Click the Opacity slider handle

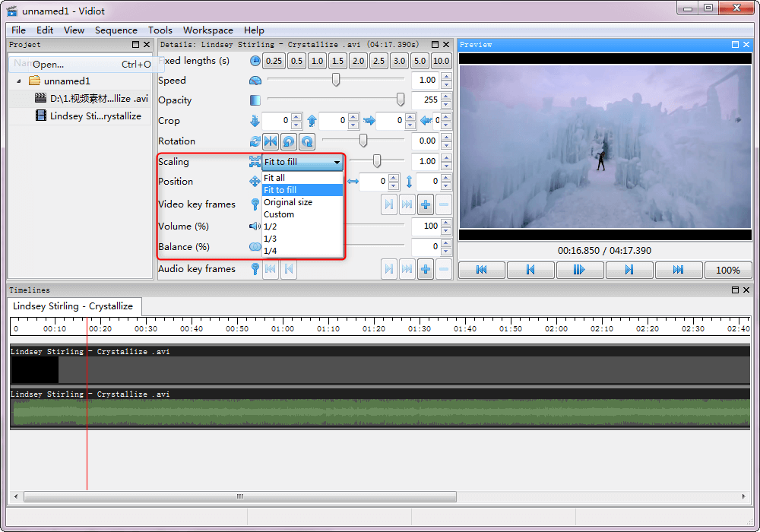tap(401, 100)
